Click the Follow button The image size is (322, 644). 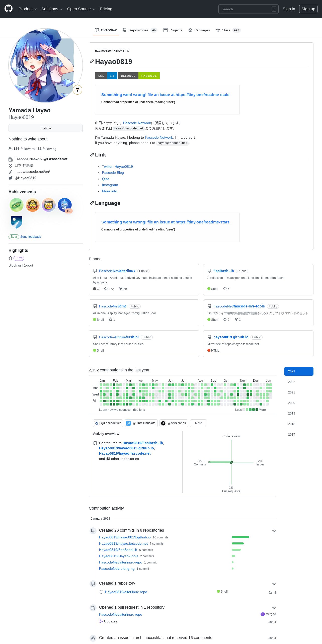click(46, 128)
